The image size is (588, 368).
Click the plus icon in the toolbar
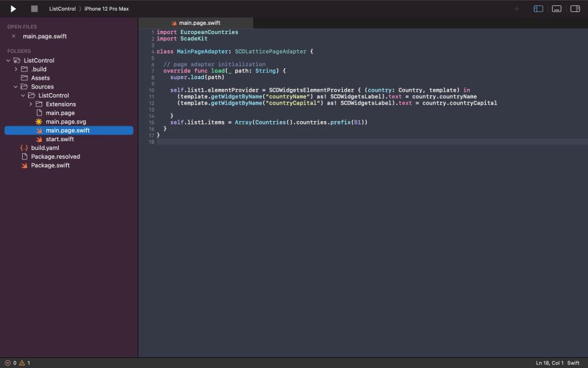click(517, 9)
